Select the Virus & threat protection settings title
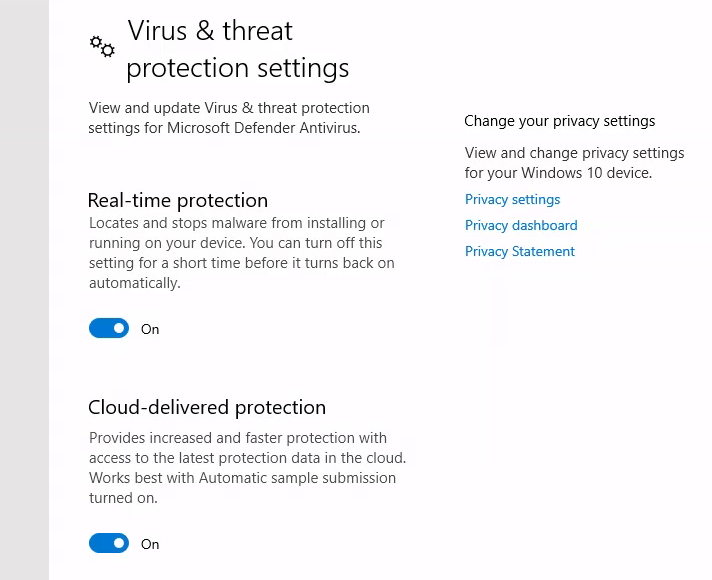 (237, 50)
